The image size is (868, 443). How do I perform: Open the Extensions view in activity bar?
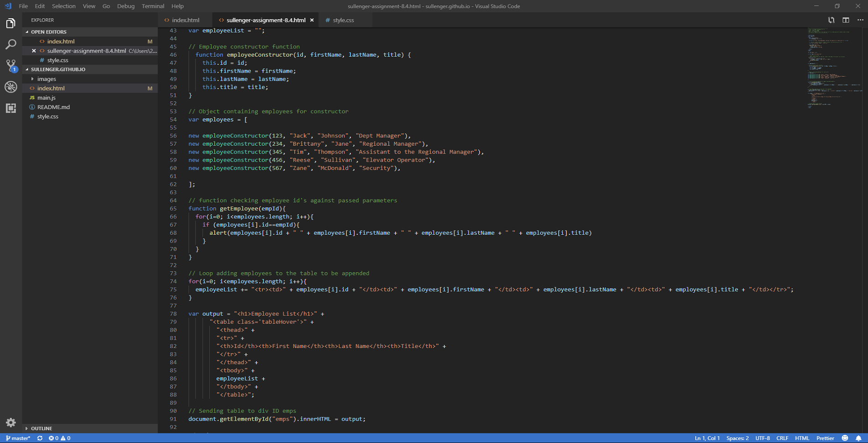click(x=11, y=108)
